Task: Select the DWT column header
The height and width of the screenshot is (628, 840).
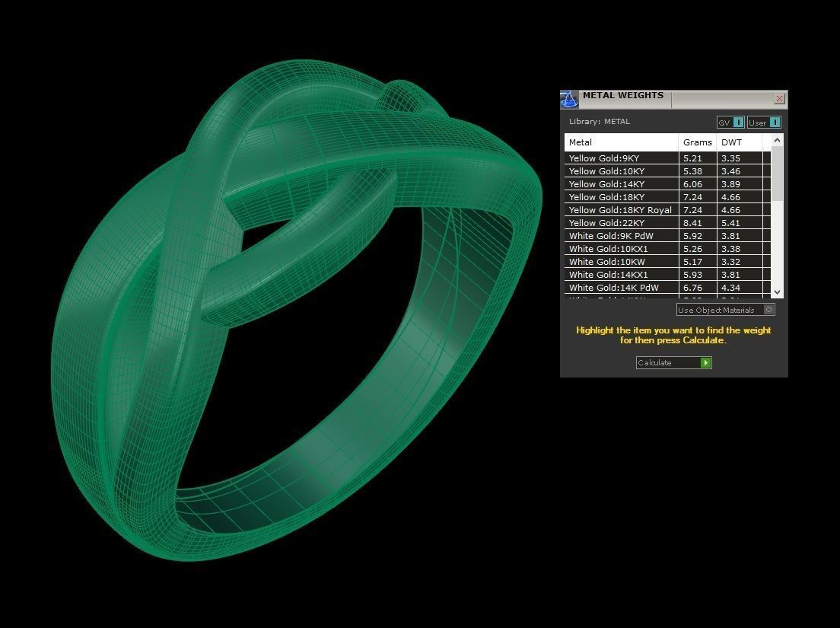Action: tap(740, 142)
